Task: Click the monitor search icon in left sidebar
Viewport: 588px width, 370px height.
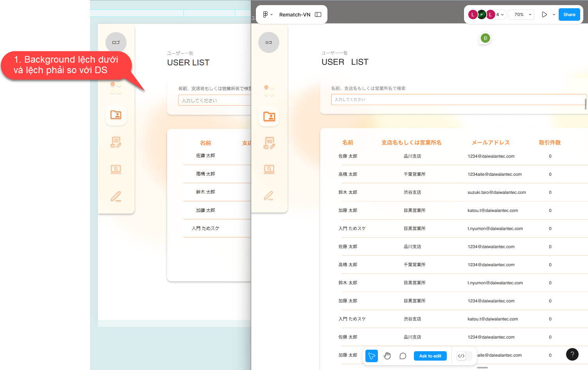Action: click(x=116, y=169)
